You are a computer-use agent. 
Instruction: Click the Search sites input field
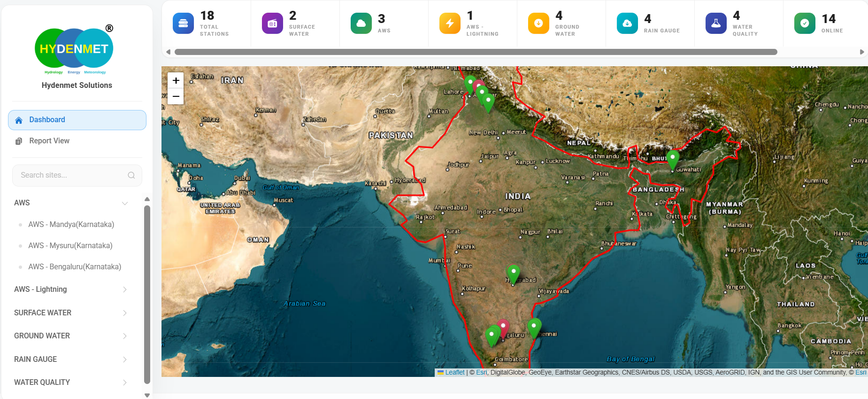coord(77,175)
